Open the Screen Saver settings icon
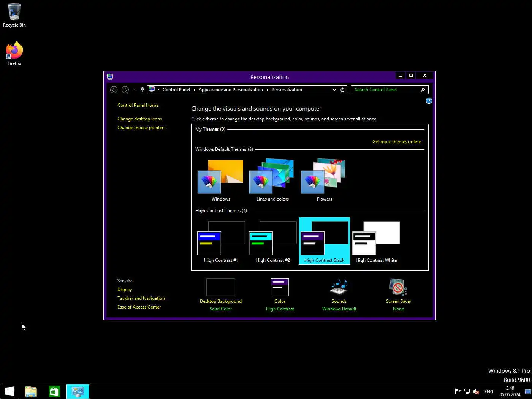Screen dimensions: 532x399 pos(398,287)
